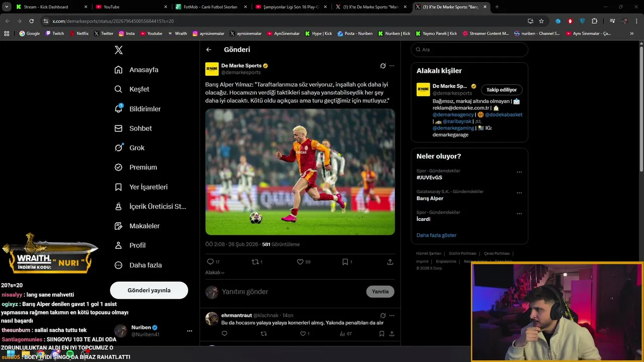Open İcardi trend options menu
644x362 pixels.
click(x=519, y=214)
